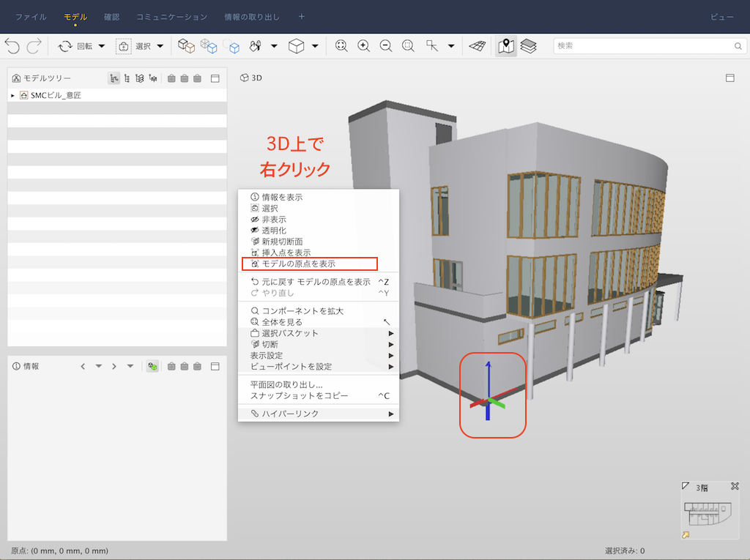Click the undo arrow icon in toolbar
This screenshot has width=750, height=560.
point(12,46)
